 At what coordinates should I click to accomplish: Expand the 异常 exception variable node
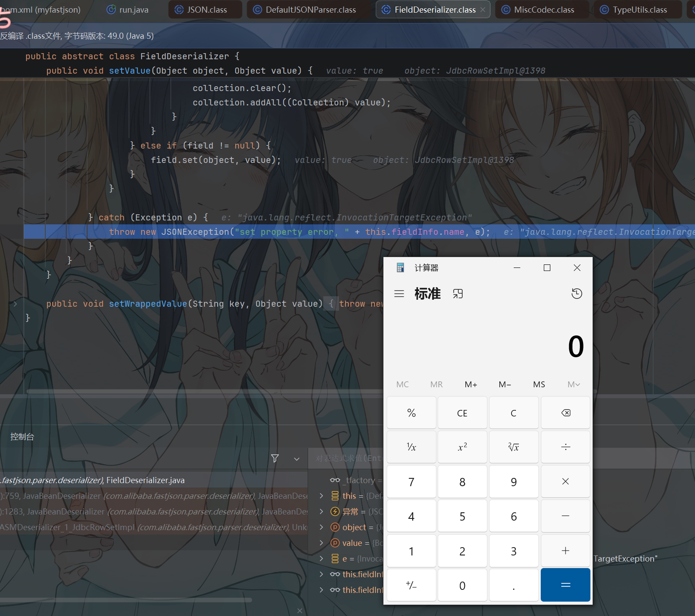click(x=322, y=511)
